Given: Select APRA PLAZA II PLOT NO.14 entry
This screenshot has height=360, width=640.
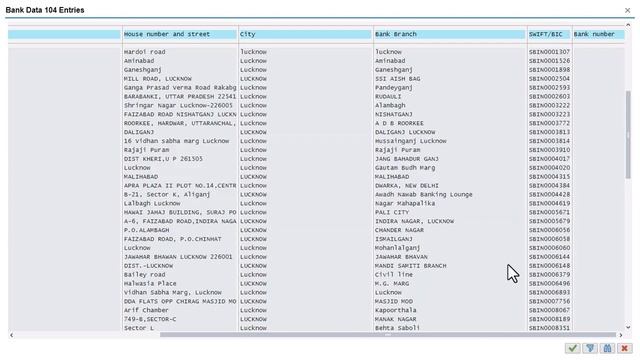Looking at the screenshot, I should (180, 186).
